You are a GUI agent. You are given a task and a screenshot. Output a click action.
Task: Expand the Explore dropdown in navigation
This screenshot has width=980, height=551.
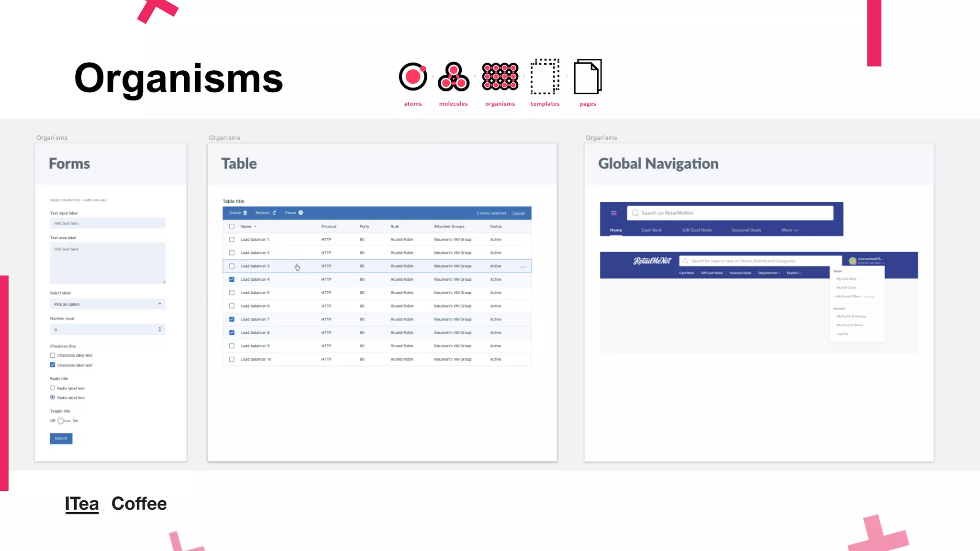[793, 273]
